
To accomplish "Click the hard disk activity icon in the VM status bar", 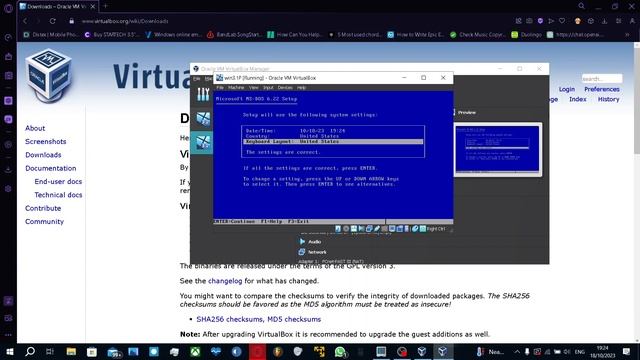I will (x=338, y=229).
